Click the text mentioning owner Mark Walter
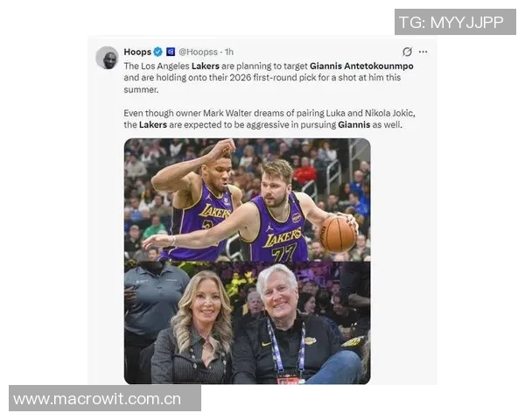 269,113
